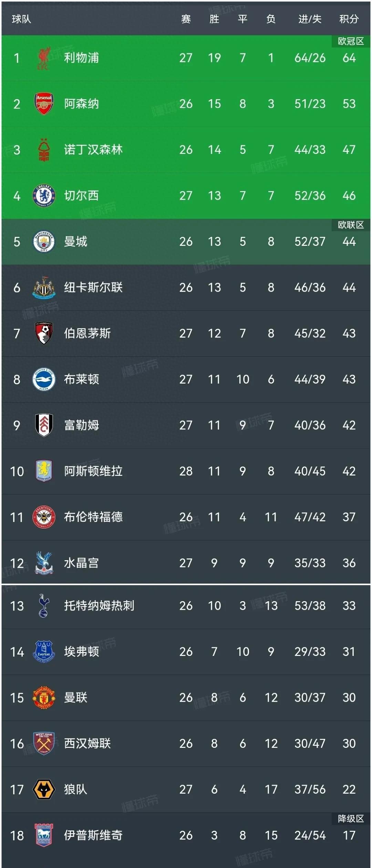372x868 pixels.
Task: Open team name 阿斯顿维拉
Action: click(93, 471)
